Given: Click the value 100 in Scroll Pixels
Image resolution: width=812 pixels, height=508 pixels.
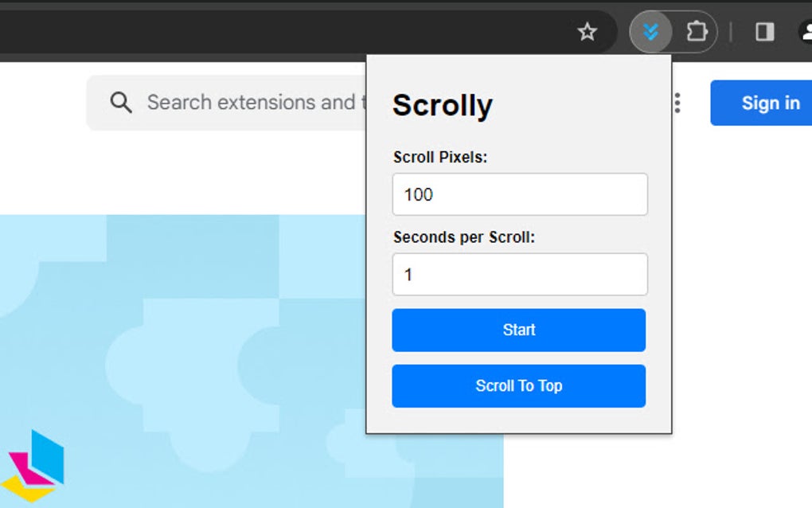Looking at the screenshot, I should tap(416, 194).
